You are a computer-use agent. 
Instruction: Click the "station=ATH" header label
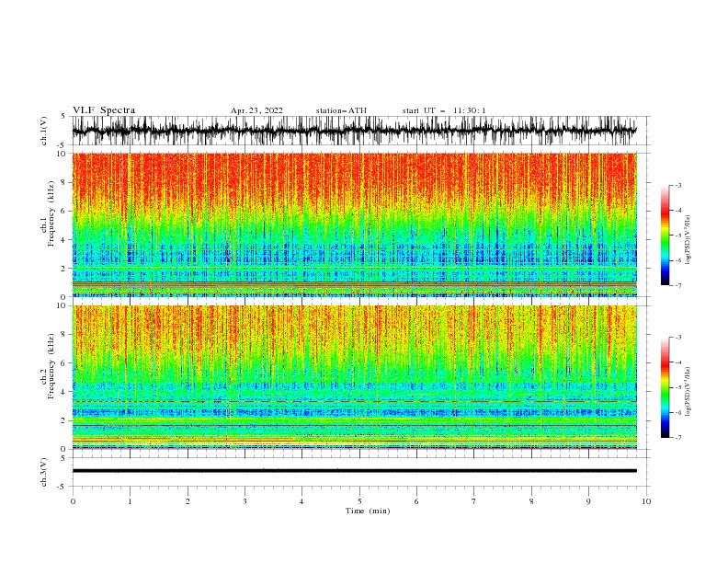(x=341, y=110)
